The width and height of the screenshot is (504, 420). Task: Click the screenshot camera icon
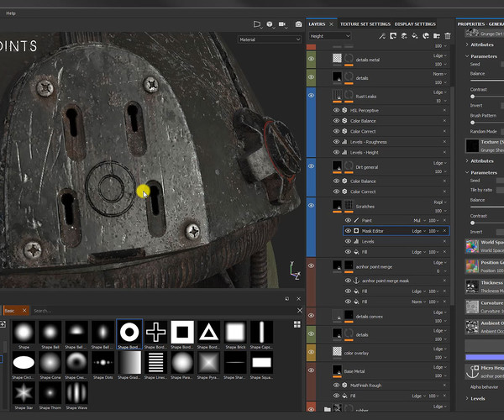(298, 24)
